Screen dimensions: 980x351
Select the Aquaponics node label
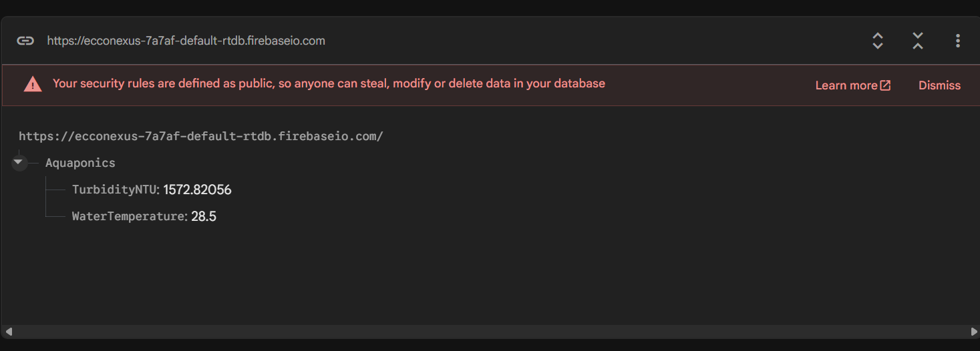point(80,163)
